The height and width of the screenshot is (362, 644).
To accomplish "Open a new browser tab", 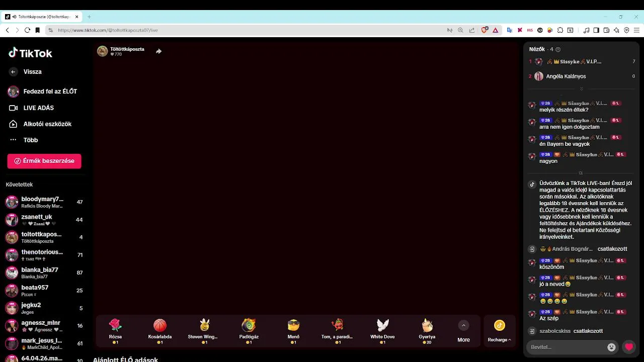I will pos(89,17).
